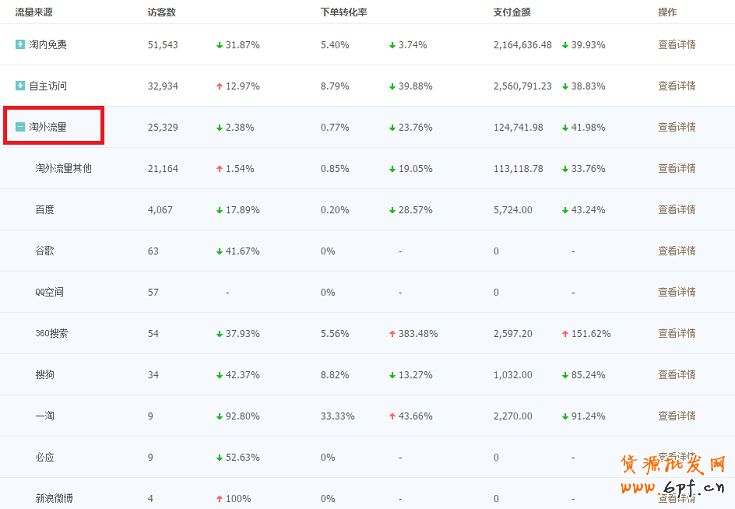View details for 一淘 row
Image resolution: width=735 pixels, height=509 pixels.
(x=676, y=415)
